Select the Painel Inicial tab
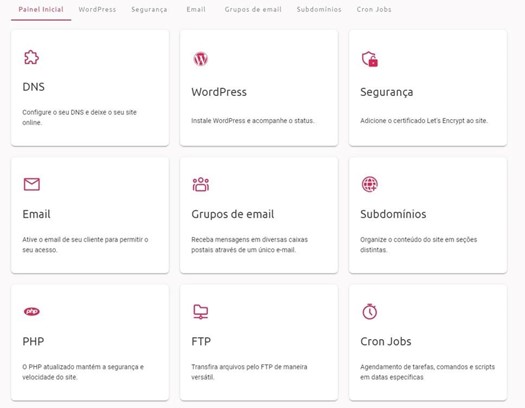This screenshot has height=408, width=525. tap(41, 9)
